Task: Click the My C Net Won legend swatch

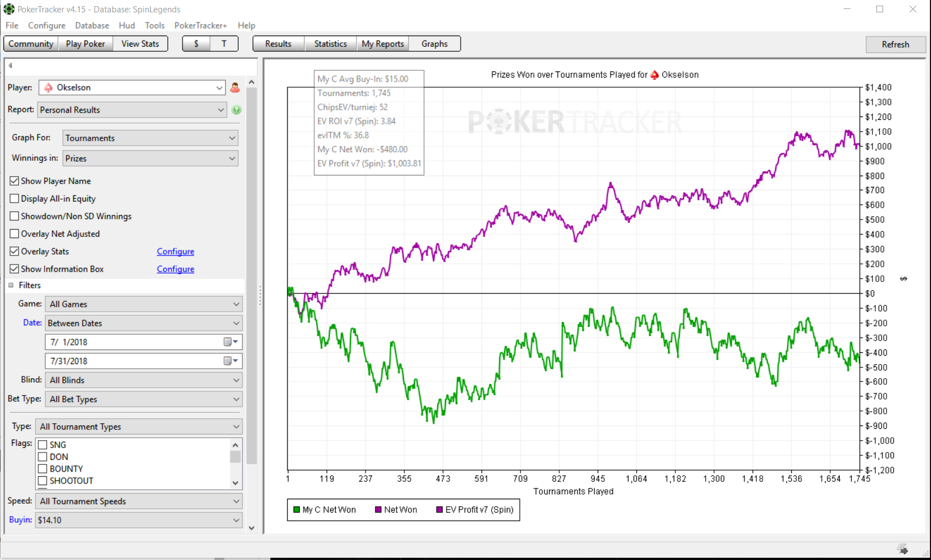Action: pyautogui.click(x=296, y=510)
